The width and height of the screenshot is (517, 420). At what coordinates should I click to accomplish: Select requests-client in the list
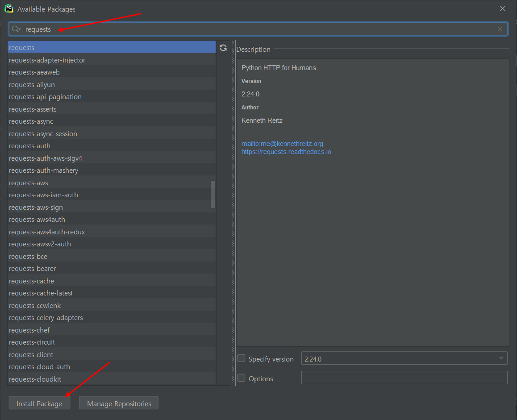click(112, 355)
